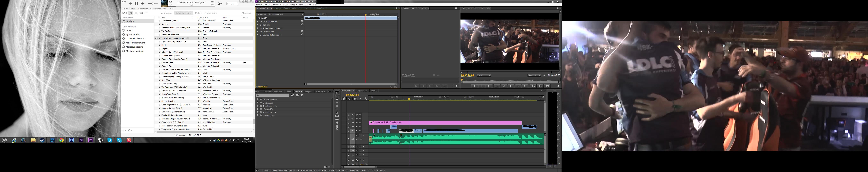The width and height of the screenshot is (868, 172).
Task: Uncheck the Satisfaction (Remix) song checkbox
Action: point(160,21)
